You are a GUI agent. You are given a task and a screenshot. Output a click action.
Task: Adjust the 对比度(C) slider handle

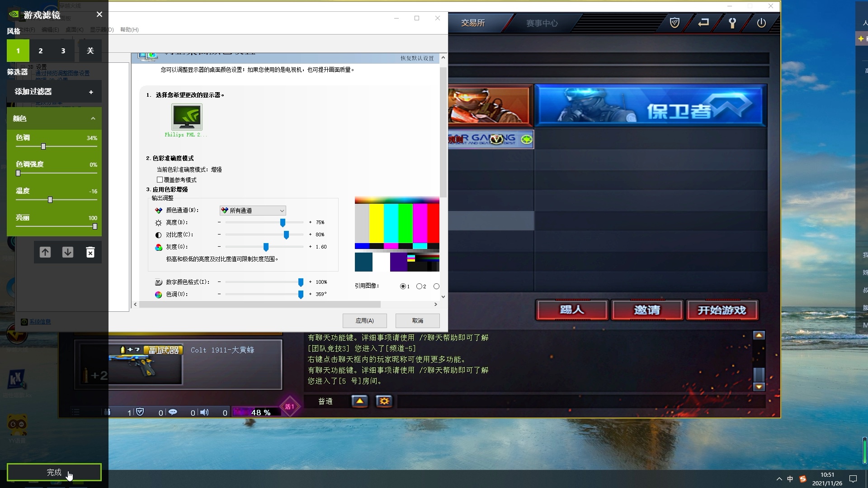tap(286, 235)
